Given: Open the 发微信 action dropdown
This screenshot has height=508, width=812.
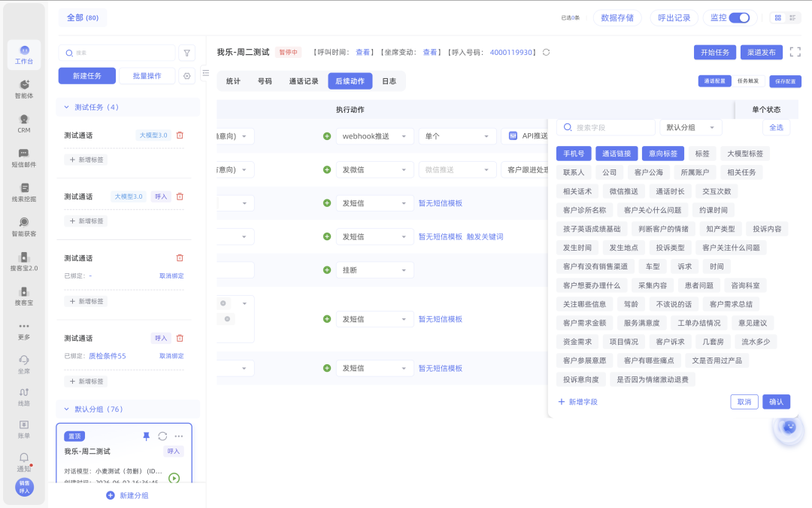Looking at the screenshot, I should point(375,170).
